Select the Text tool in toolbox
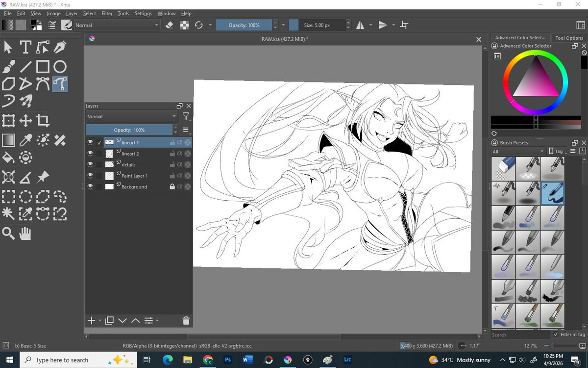 click(25, 47)
